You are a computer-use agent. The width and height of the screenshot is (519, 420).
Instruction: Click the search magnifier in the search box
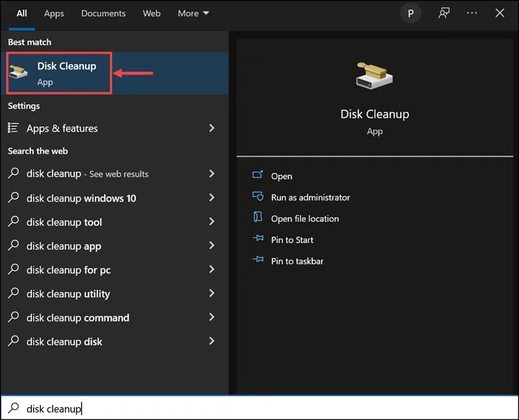coord(14,408)
